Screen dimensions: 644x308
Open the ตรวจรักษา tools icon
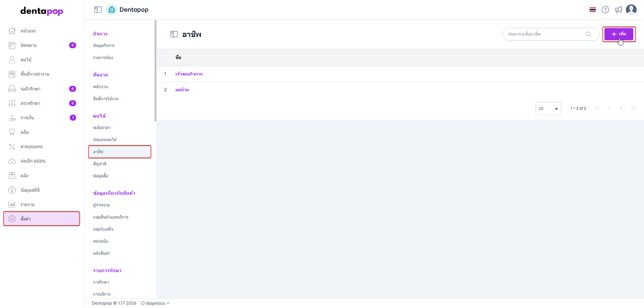pos(12,103)
